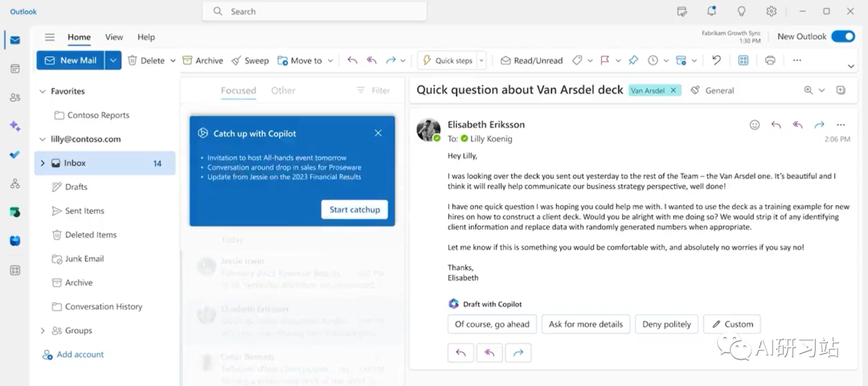Toggle the hamburger navigation pane button
Viewport: 868px width, 386px height.
tap(50, 37)
